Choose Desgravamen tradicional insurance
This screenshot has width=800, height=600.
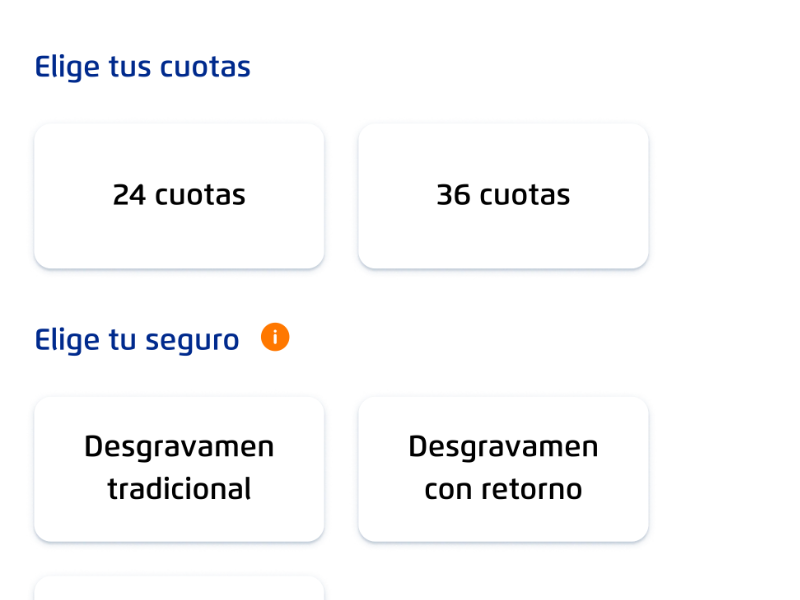point(179,468)
